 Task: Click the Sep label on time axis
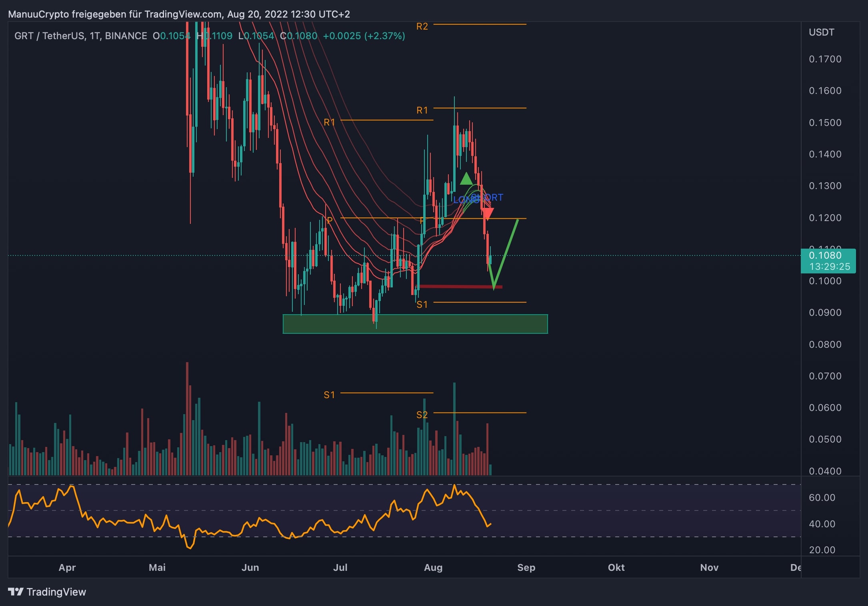pyautogui.click(x=526, y=568)
